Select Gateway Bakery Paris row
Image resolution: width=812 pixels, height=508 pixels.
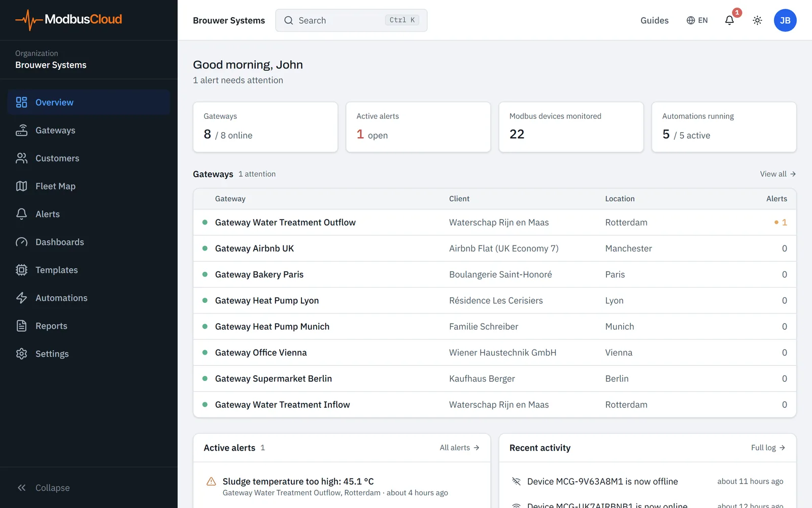pyautogui.click(x=495, y=274)
